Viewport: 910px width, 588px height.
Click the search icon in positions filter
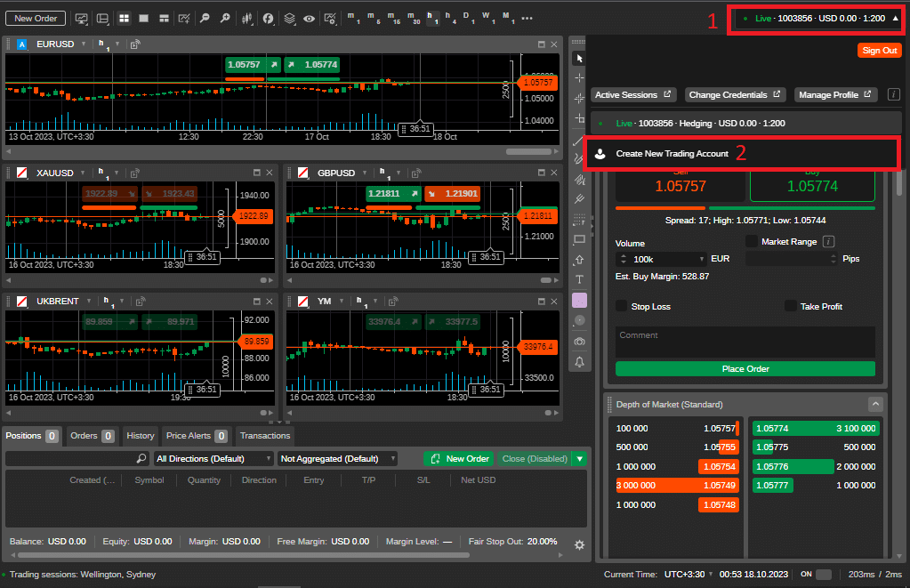click(141, 458)
